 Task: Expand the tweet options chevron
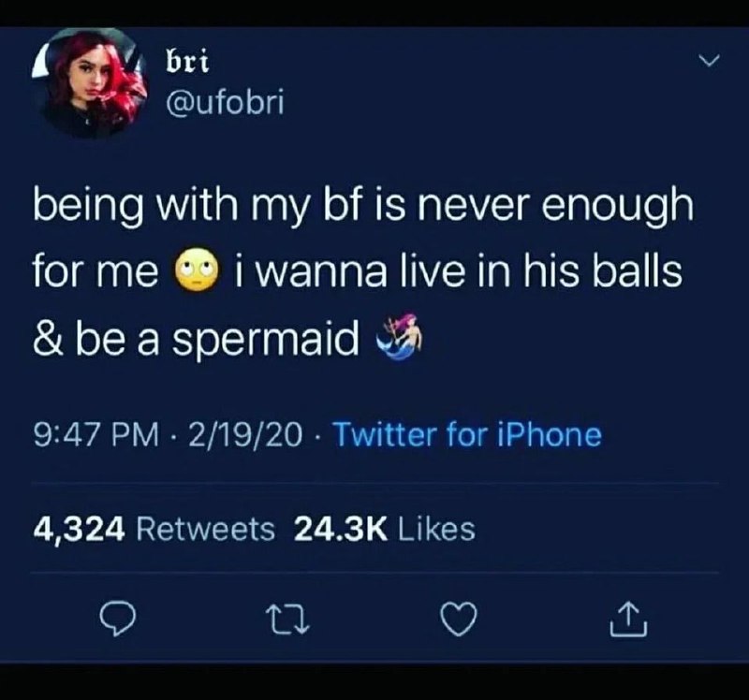tap(709, 61)
